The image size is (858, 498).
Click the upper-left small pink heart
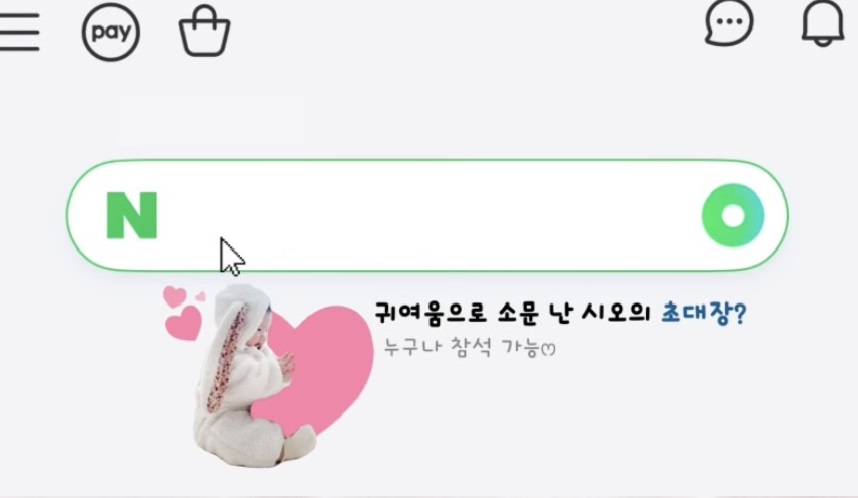pos(175,297)
